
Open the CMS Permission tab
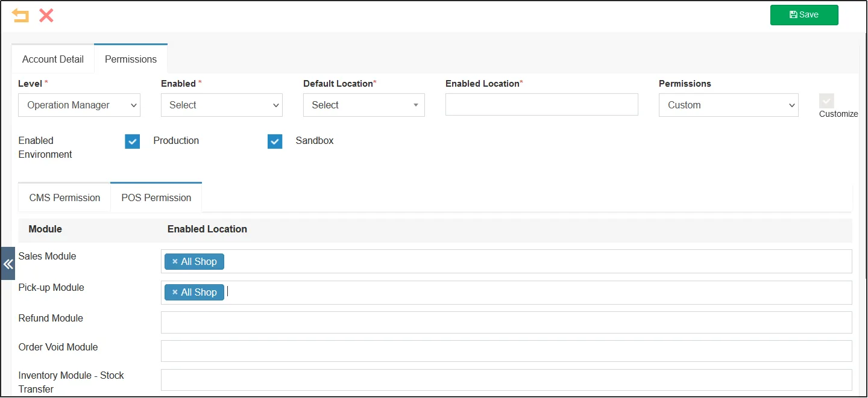pos(64,197)
